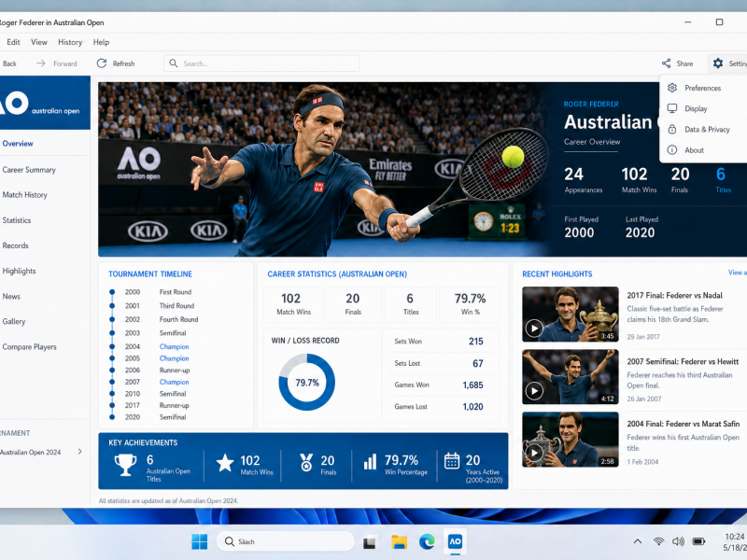The width and height of the screenshot is (747, 560).
Task: Open Gallery section in sidebar
Action: point(45,321)
